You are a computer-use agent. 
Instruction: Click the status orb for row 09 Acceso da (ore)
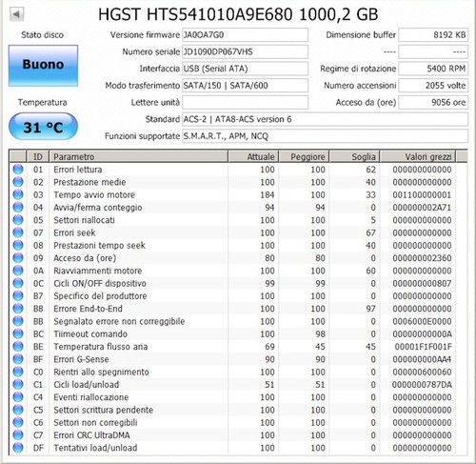pos(18,258)
